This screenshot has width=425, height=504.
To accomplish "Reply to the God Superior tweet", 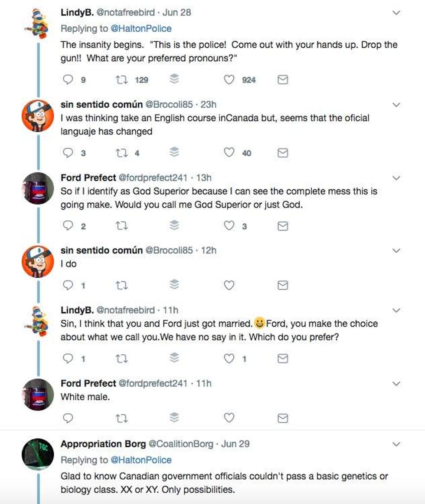I will tap(68, 226).
